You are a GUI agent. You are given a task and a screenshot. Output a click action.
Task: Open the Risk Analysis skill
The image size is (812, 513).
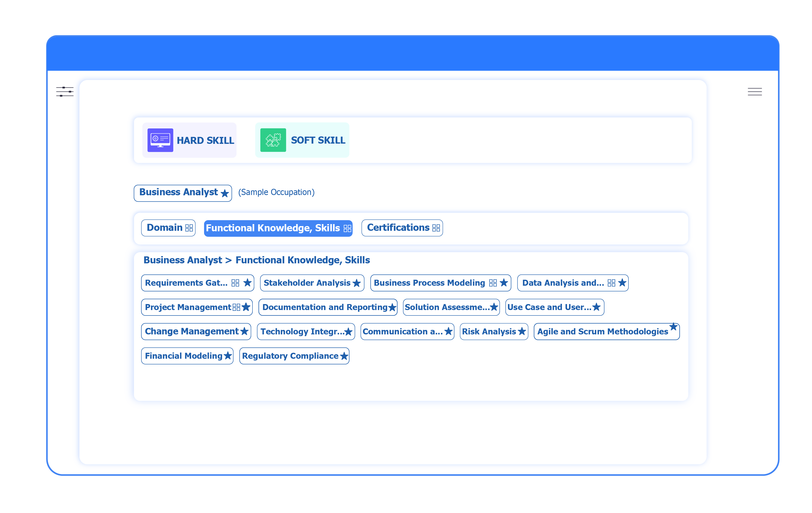[x=494, y=331]
